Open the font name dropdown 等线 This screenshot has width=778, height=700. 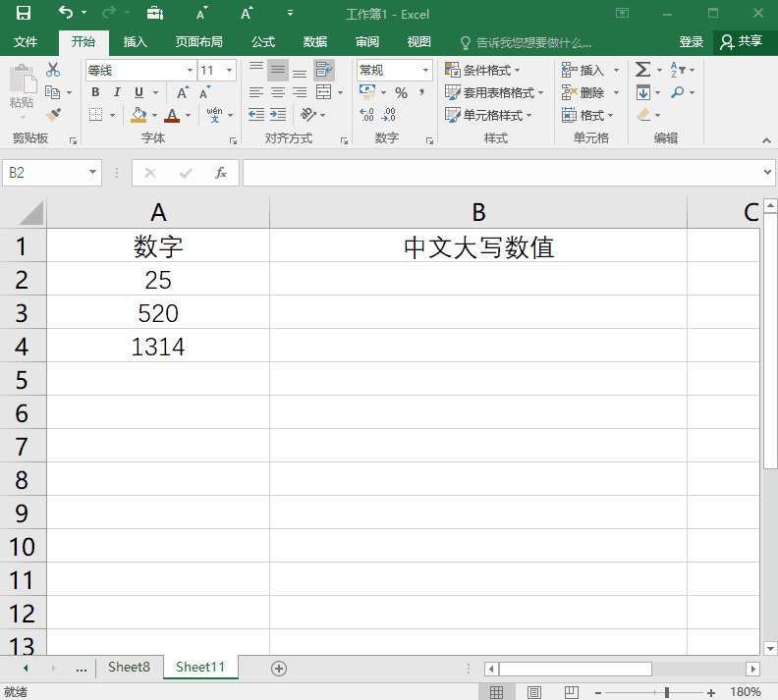click(190, 71)
